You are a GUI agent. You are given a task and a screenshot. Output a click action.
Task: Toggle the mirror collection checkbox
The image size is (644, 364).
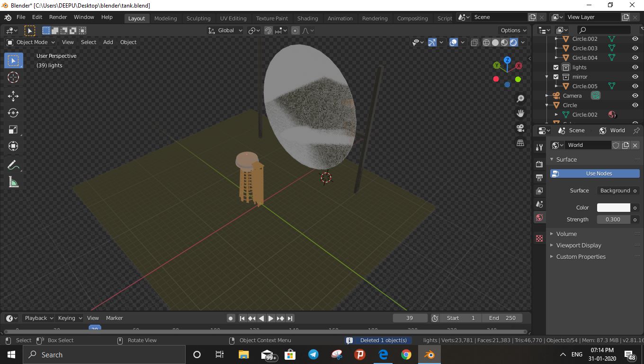(556, 77)
